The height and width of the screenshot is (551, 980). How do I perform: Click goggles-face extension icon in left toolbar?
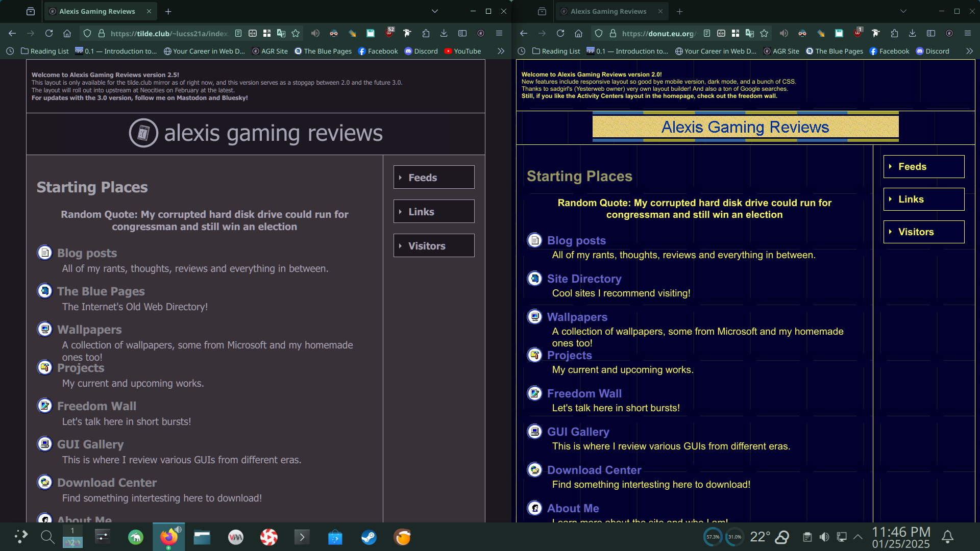pyautogui.click(x=334, y=33)
